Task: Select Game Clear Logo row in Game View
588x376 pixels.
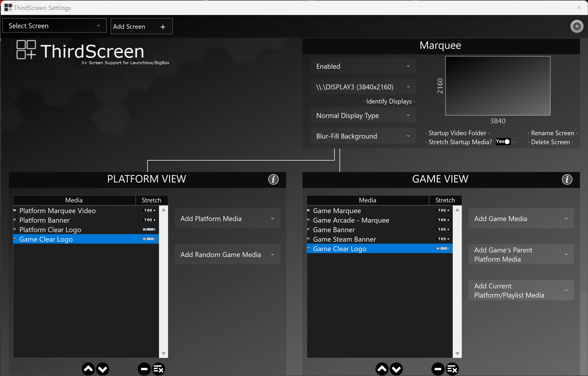Action: pos(380,249)
